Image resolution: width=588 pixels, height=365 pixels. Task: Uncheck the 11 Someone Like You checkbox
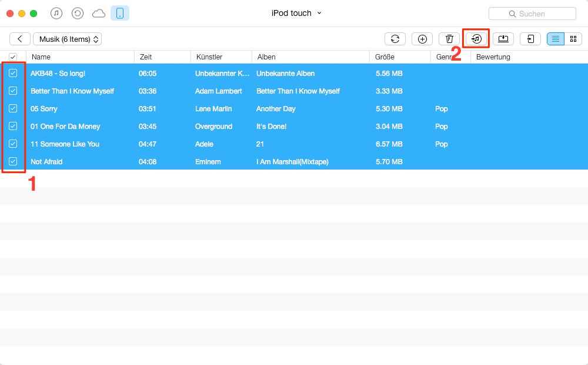[x=13, y=144]
